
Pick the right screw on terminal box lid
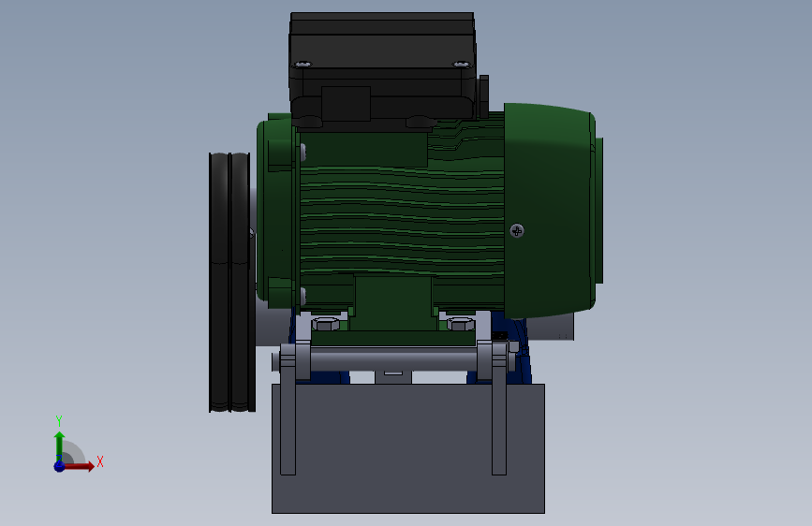tap(461, 65)
